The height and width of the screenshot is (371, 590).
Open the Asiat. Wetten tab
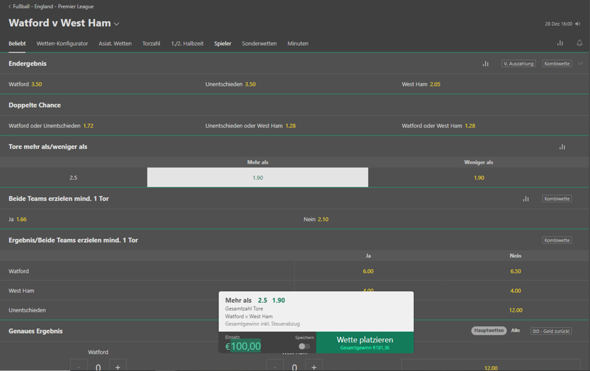(x=115, y=43)
